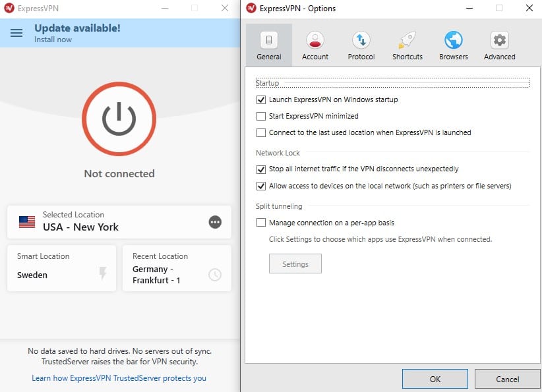
Task: Click Cancel in the Options dialog
Action: 507,379
